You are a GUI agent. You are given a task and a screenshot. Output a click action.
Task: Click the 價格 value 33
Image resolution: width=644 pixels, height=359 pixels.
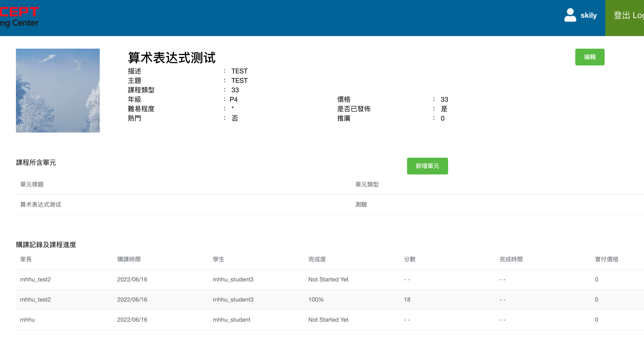(x=444, y=100)
